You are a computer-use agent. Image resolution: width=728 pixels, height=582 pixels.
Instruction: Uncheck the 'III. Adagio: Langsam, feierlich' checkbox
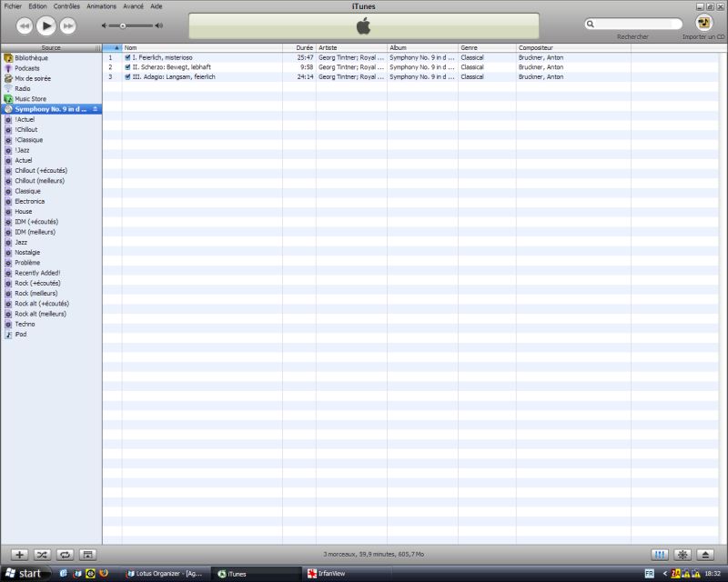click(x=128, y=77)
